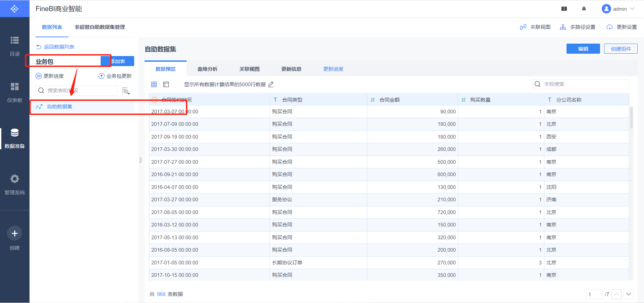Switch to the 更新进度 tab
This screenshot has height=303, width=644.
[x=333, y=69]
